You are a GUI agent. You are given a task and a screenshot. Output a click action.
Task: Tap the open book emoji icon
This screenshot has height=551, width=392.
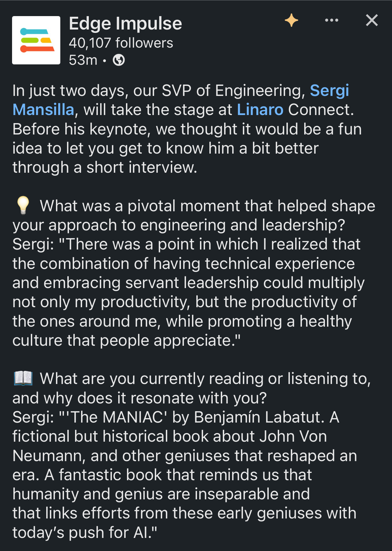[x=23, y=378]
